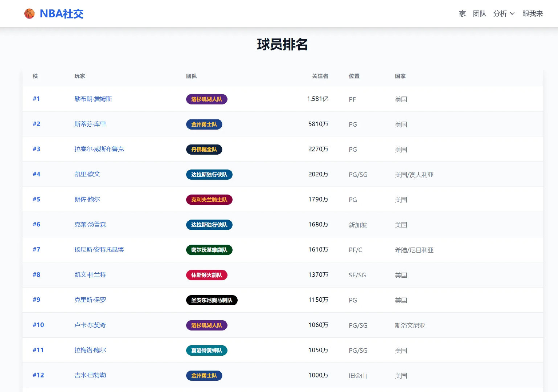Open player 凯里·欧文 profile
The width and height of the screenshot is (558, 392).
[87, 174]
